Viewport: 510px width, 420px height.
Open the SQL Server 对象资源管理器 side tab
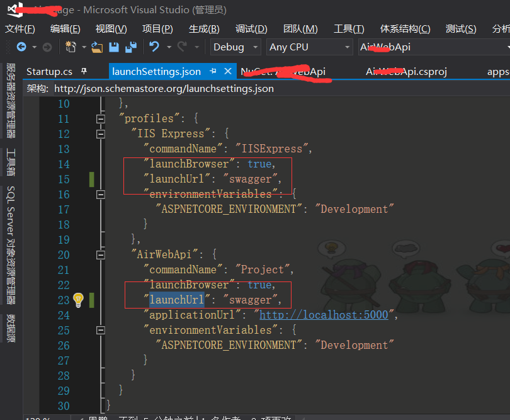[x=11, y=246]
